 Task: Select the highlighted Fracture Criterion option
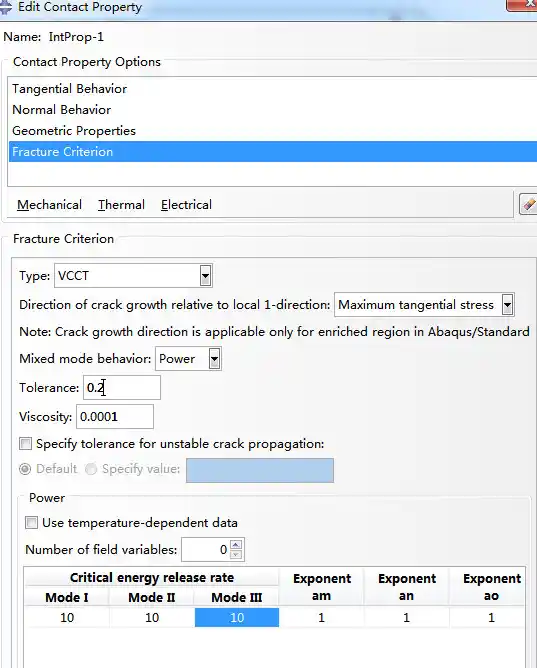pos(273,152)
